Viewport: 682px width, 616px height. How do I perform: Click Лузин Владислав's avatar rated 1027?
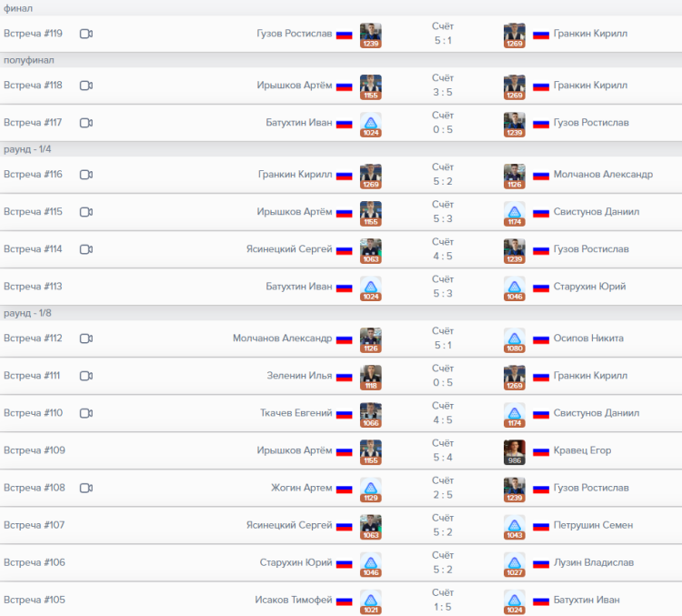pyautogui.click(x=515, y=563)
